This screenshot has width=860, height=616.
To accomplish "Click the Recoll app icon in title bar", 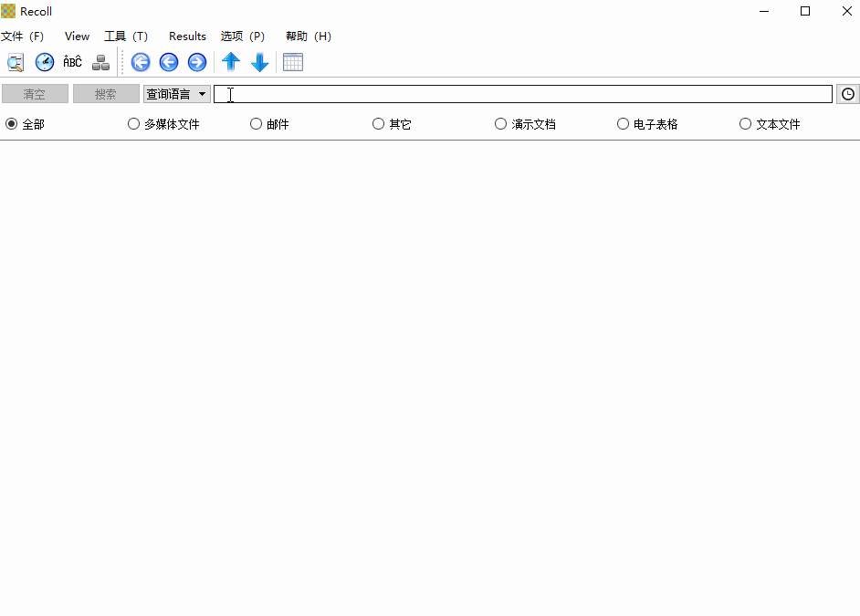I will pos(8,11).
